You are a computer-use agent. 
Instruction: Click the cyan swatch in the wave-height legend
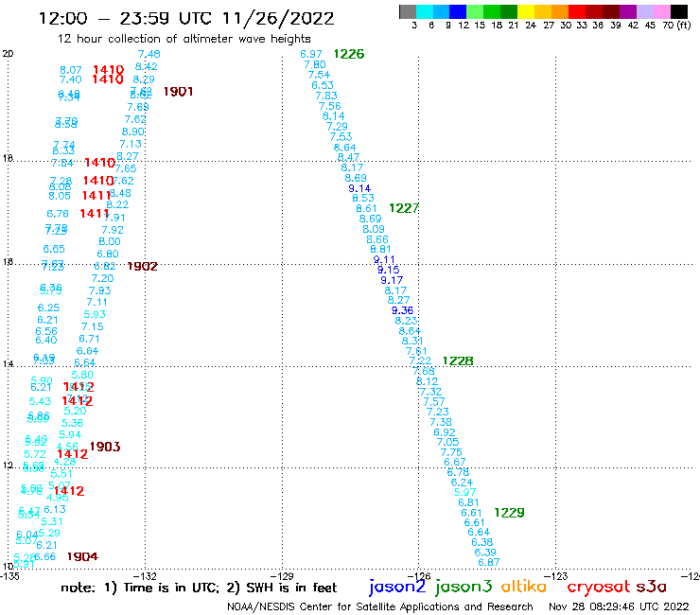coord(425,11)
